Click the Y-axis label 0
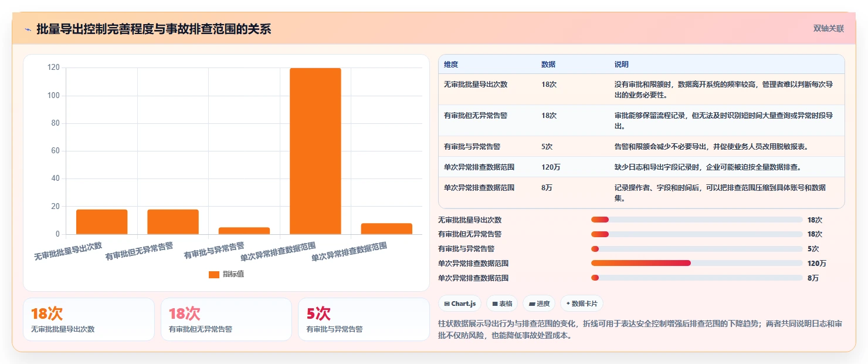 pos(57,234)
